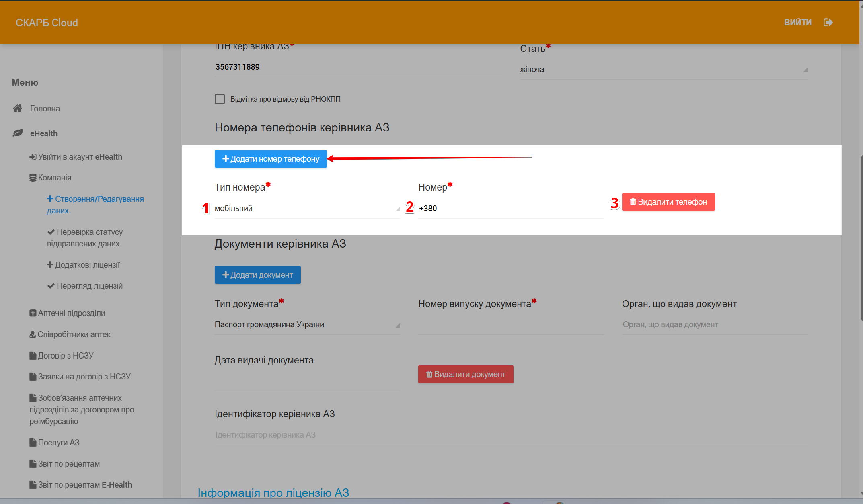This screenshot has height=504, width=863.
Task: Click the Додати документ button
Action: (257, 275)
